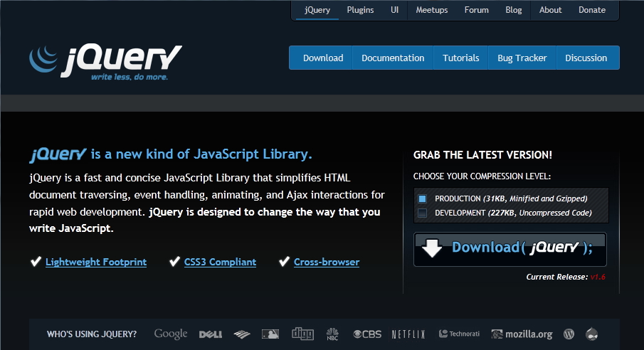This screenshot has width=644, height=350.
Task: Click the Dell logo
Action: pos(211,334)
